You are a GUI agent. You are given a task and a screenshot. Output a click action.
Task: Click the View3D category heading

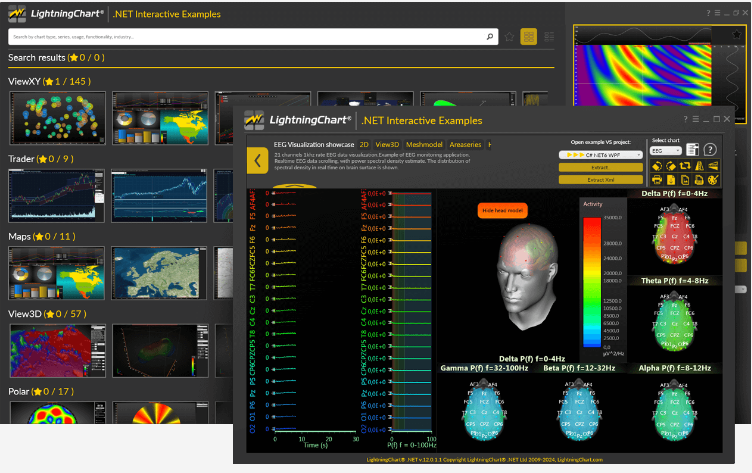pos(47,314)
